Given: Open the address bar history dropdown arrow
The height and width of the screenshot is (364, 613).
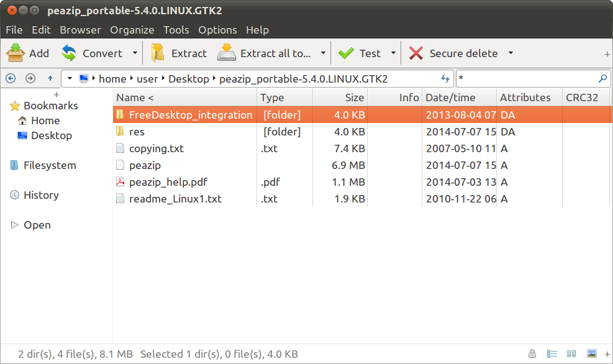Looking at the screenshot, I should [x=70, y=79].
